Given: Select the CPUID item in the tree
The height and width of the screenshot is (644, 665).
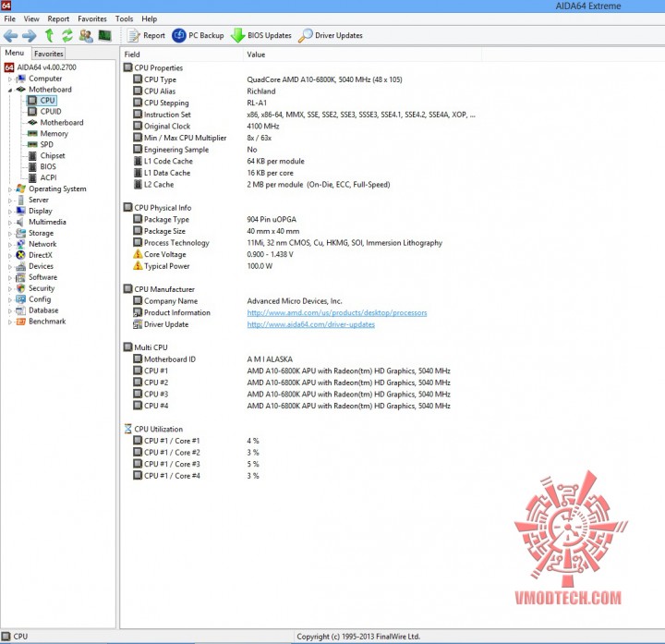Looking at the screenshot, I should click(x=44, y=112).
